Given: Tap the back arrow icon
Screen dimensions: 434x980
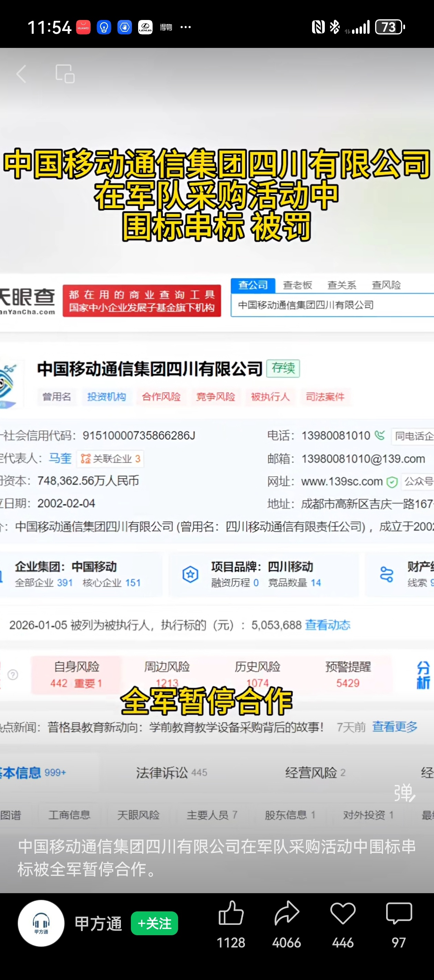Looking at the screenshot, I should coord(21,74).
